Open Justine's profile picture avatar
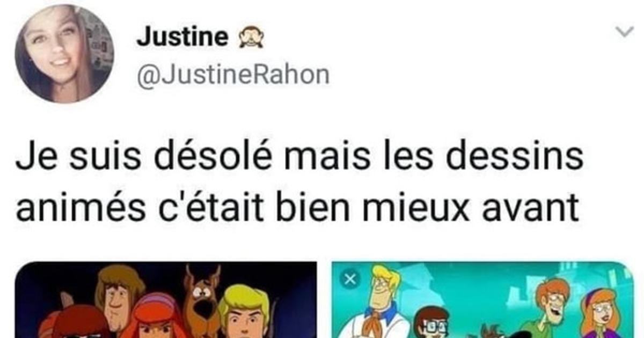This screenshot has height=338, width=644. point(64,54)
